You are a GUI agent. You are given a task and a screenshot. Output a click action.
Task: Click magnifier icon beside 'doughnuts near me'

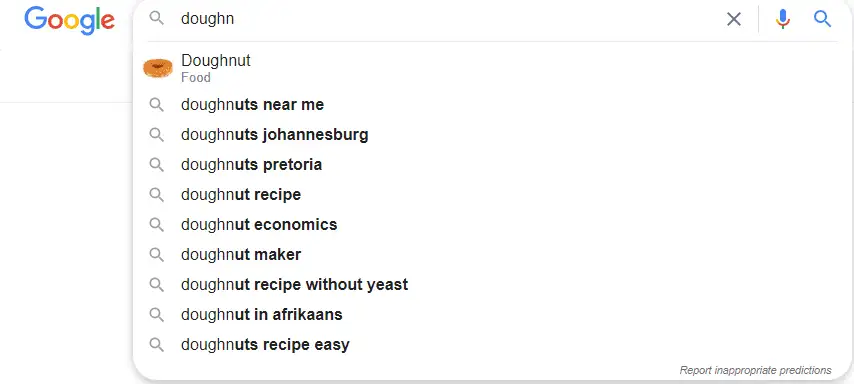coord(156,105)
